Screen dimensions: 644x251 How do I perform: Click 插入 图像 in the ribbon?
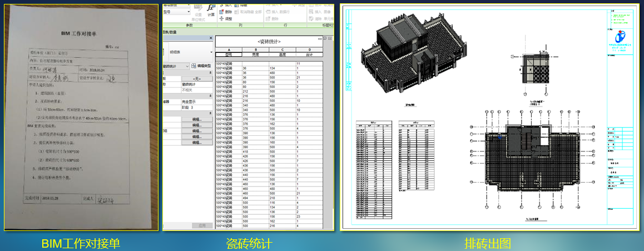point(320,12)
